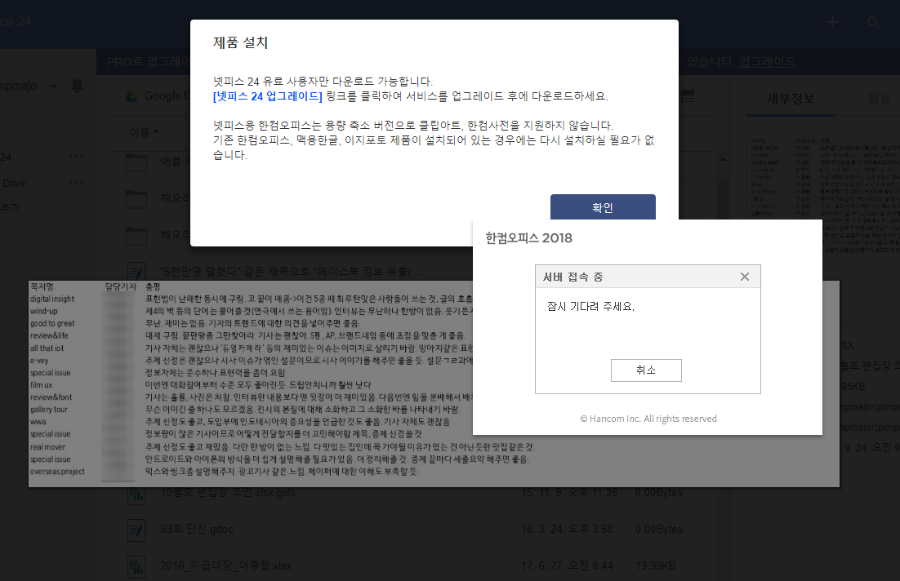Click the all that iot row label
Viewport: 900px width, 581px height.
click(x=46, y=348)
